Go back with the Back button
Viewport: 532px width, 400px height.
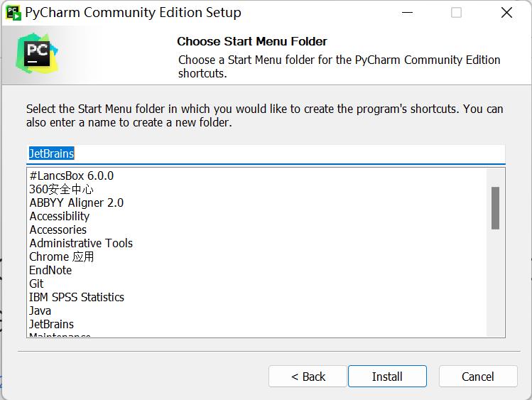tap(308, 377)
